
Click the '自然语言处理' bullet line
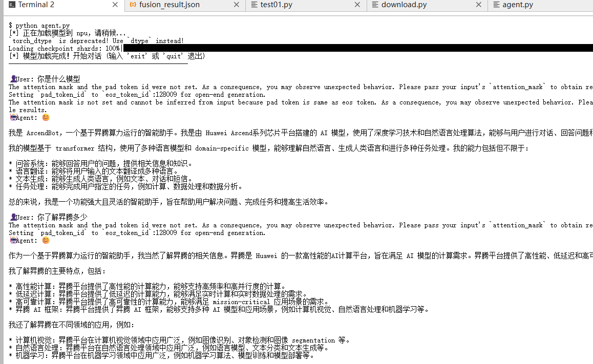coord(169,348)
